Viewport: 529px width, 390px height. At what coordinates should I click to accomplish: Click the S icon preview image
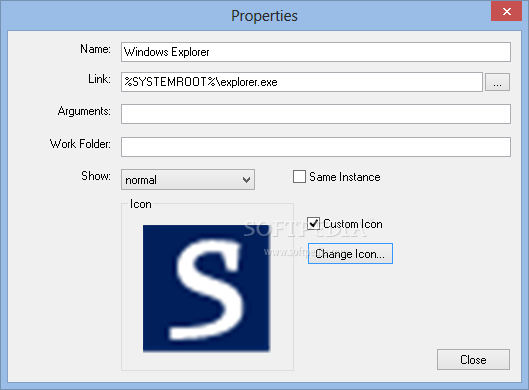pos(206,288)
